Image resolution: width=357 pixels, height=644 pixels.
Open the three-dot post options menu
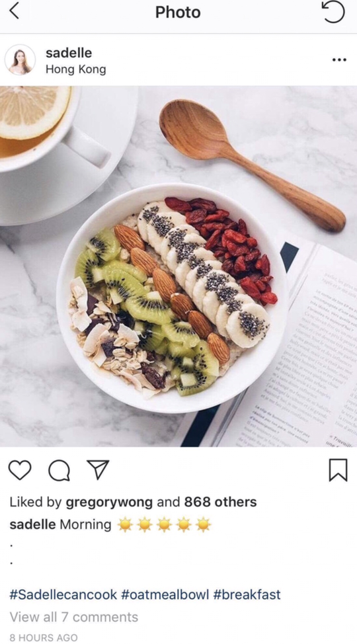[339, 60]
